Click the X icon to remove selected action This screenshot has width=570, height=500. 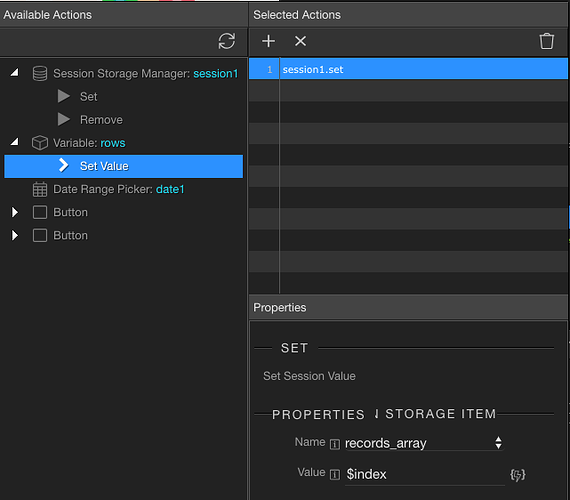(300, 41)
